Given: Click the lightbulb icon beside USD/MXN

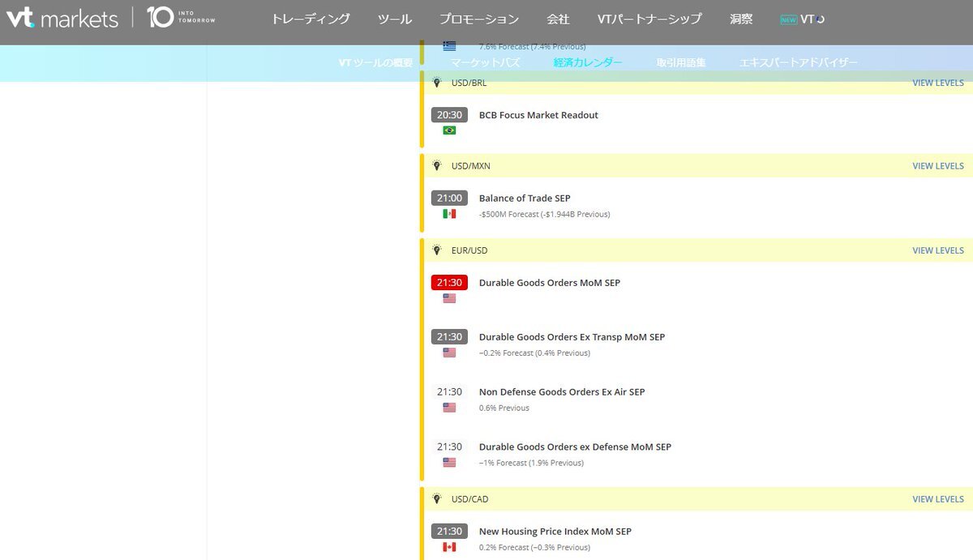Looking at the screenshot, I should (x=437, y=166).
